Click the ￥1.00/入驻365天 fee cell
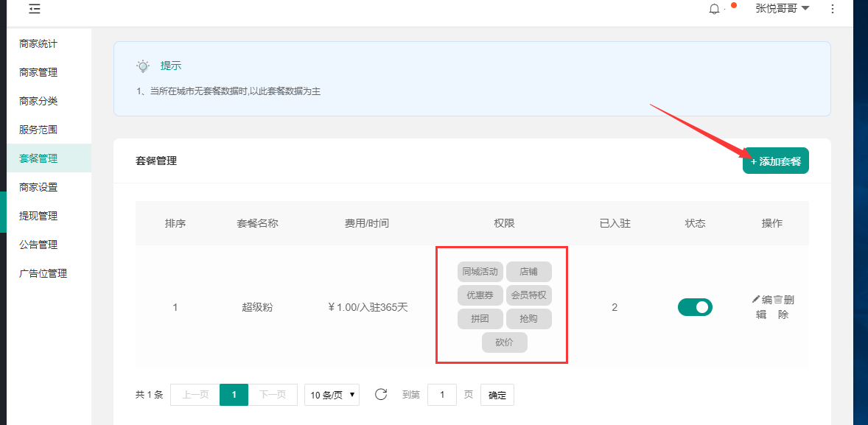The image size is (868, 425). click(x=368, y=308)
